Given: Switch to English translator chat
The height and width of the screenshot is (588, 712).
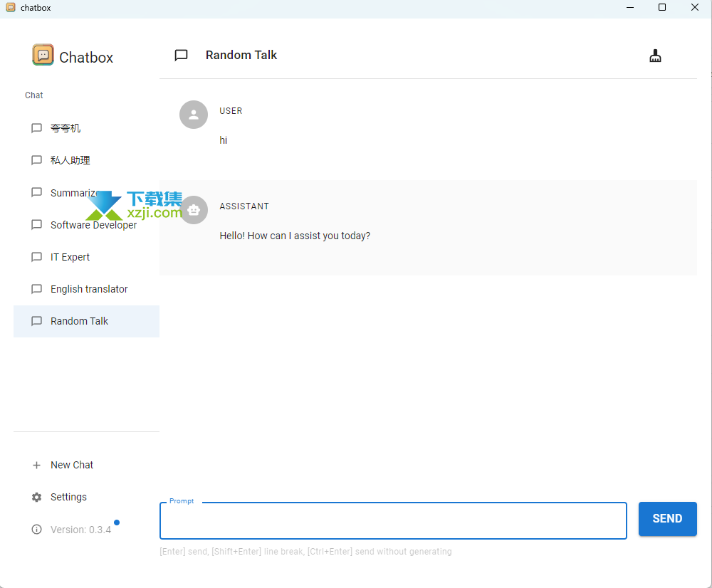Looking at the screenshot, I should point(86,289).
